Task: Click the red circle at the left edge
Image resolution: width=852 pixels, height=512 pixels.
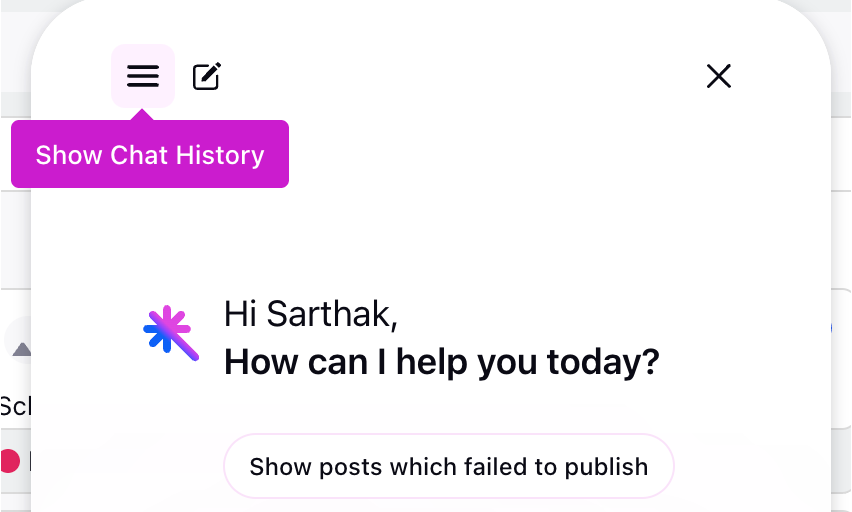Action: pyautogui.click(x=10, y=461)
